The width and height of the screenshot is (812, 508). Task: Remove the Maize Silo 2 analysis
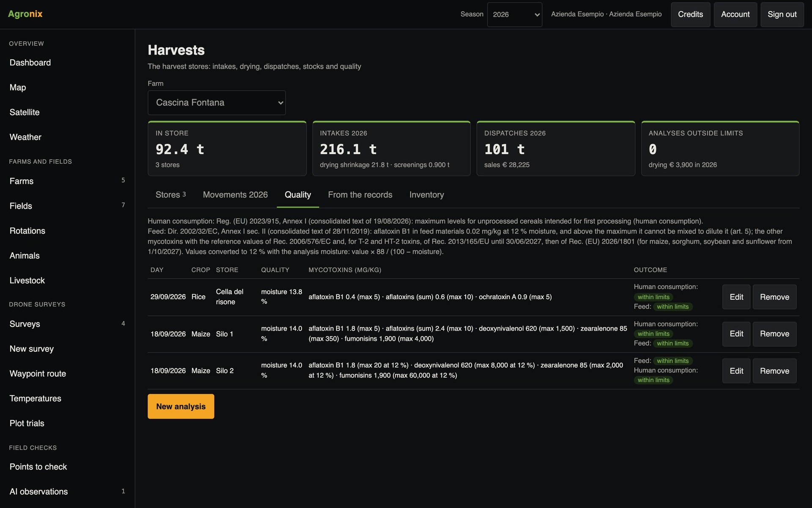pos(774,371)
